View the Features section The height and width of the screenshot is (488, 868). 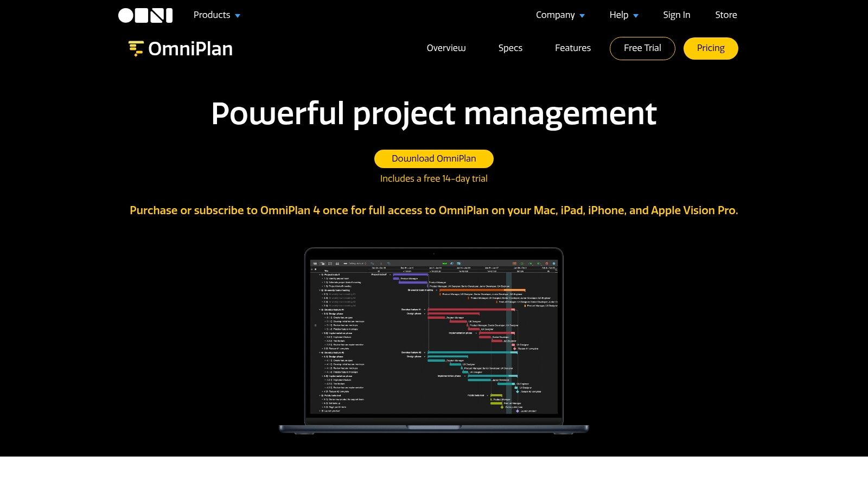point(572,48)
